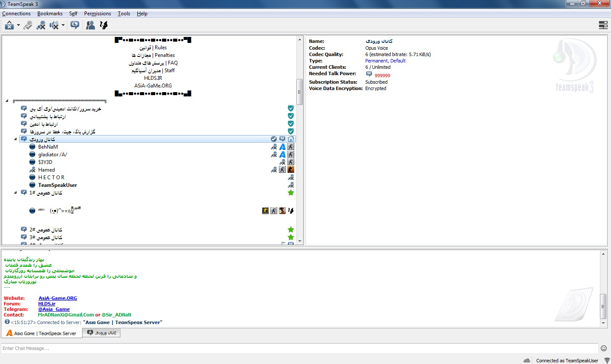Toggle the mute microphone toolbar icon
The height and width of the screenshot is (364, 611).
(x=41, y=25)
